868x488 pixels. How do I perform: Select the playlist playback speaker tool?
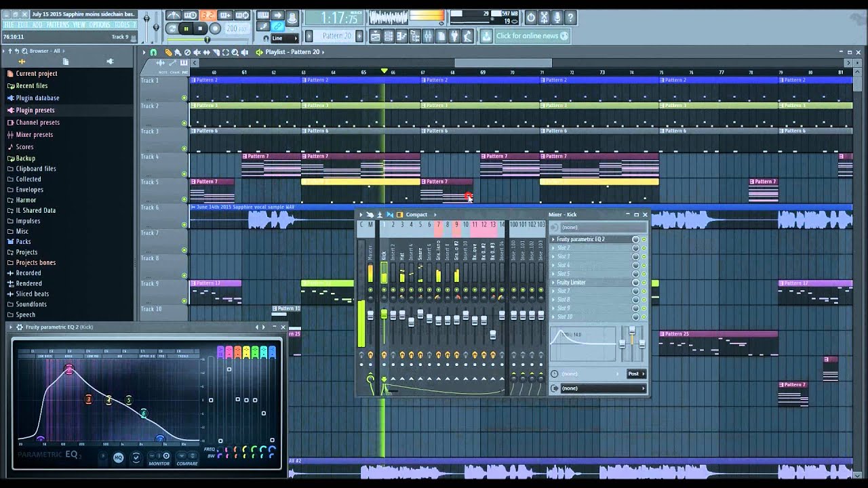(x=244, y=52)
